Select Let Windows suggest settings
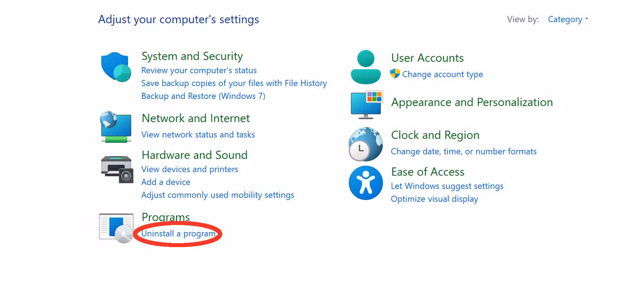The width and height of the screenshot is (644, 301). click(447, 186)
